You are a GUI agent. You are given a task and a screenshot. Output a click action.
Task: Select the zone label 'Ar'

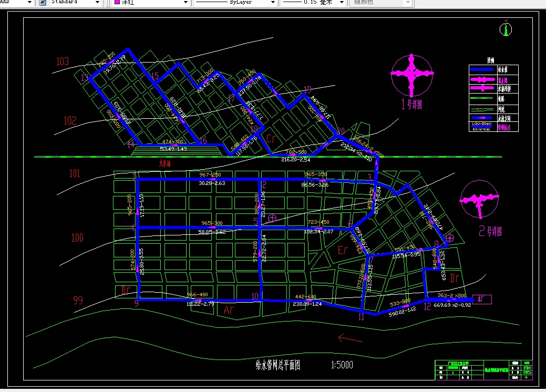click(229, 310)
